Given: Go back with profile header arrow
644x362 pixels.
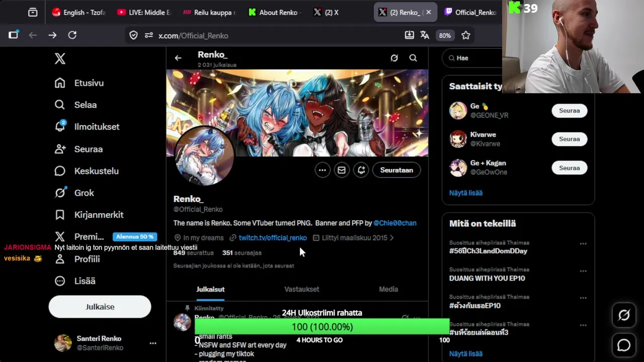Looking at the screenshot, I should [x=178, y=58].
